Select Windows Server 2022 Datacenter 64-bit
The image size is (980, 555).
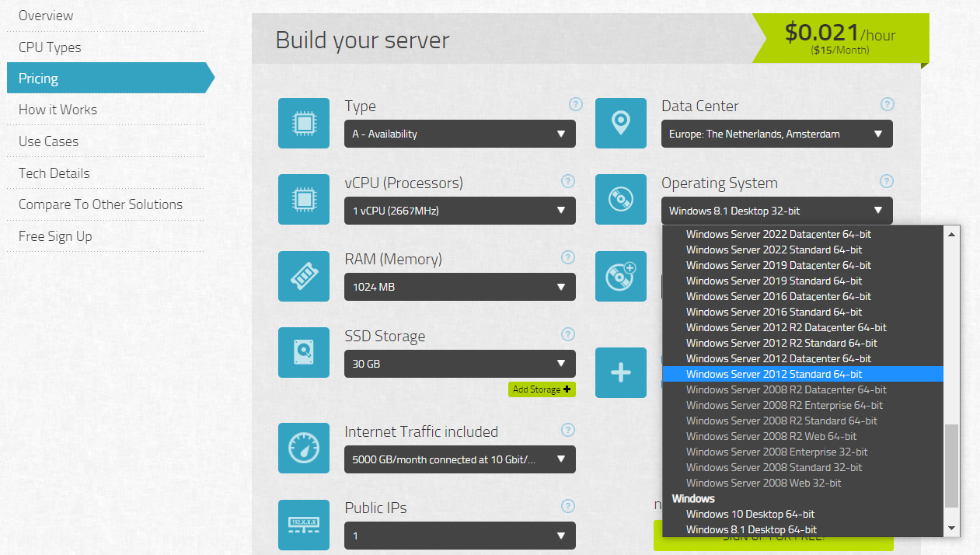click(x=803, y=234)
